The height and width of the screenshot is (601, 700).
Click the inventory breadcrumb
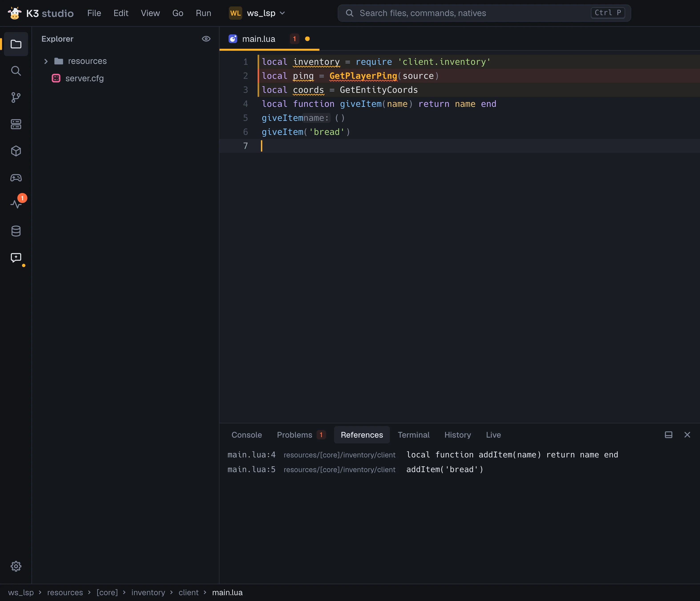[148, 592]
